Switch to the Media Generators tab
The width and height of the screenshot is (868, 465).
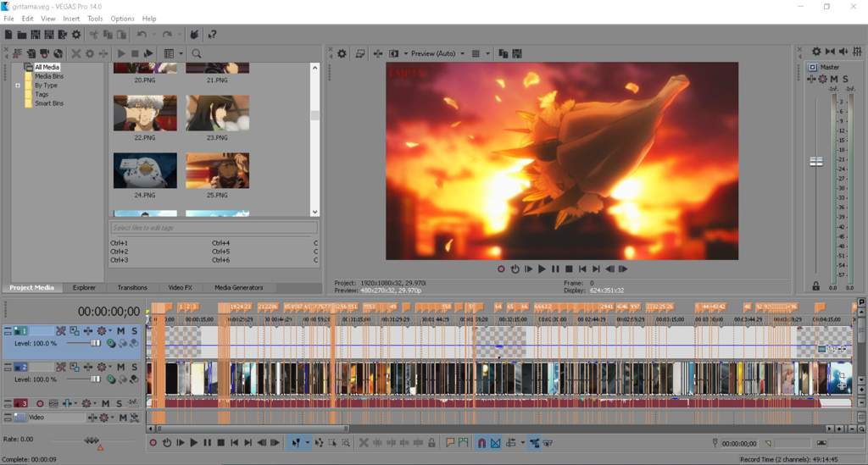[x=238, y=287]
